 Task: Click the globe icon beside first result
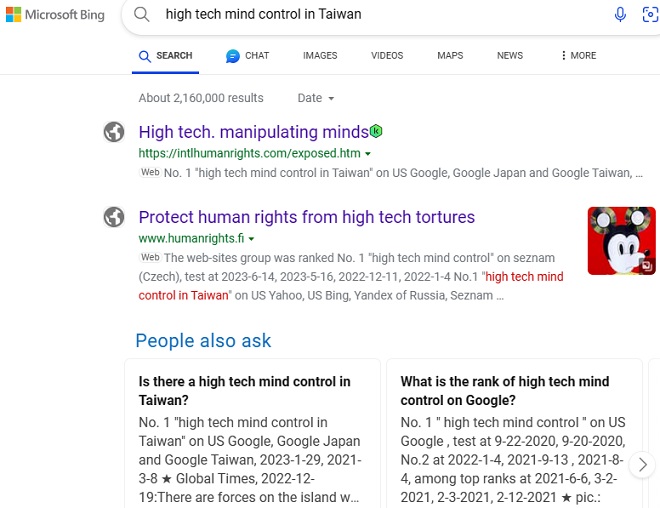coord(114,132)
